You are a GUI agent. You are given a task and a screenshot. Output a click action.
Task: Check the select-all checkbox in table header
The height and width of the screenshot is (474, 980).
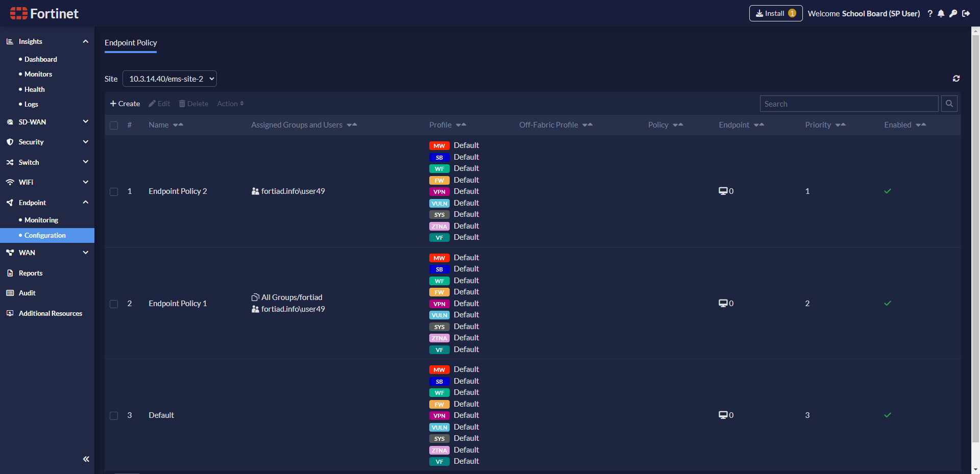click(x=114, y=125)
